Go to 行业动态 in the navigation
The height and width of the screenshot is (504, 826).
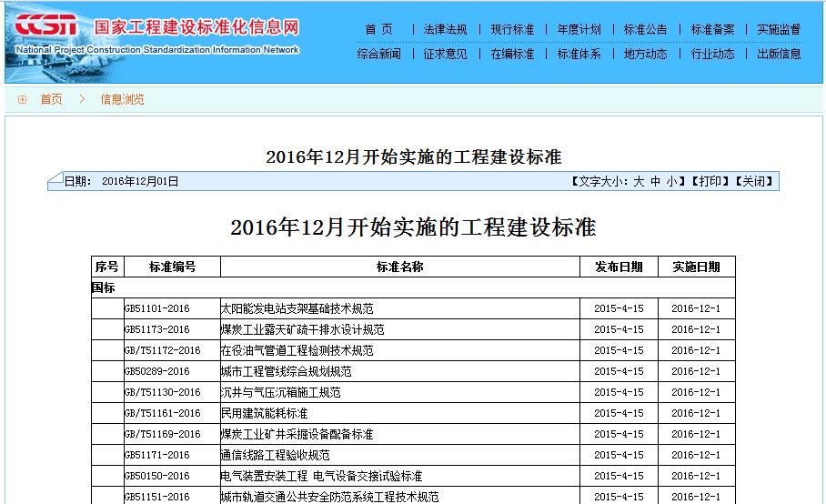point(712,55)
